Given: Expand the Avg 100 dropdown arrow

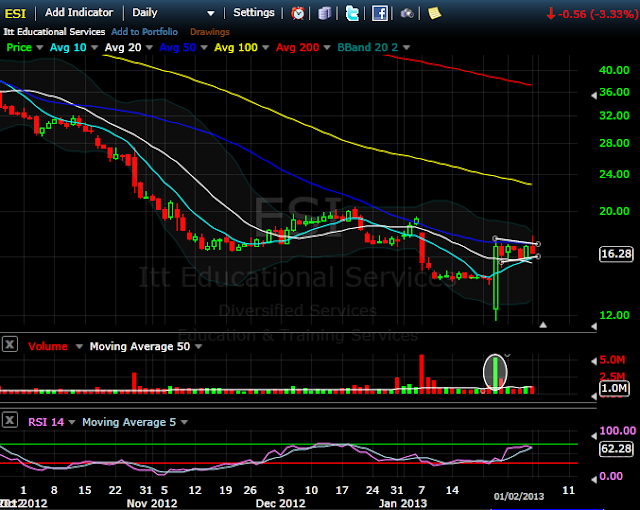Looking at the screenshot, I should coord(266,48).
